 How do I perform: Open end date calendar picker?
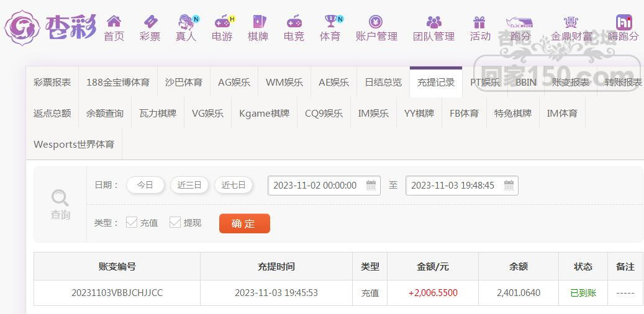click(509, 185)
